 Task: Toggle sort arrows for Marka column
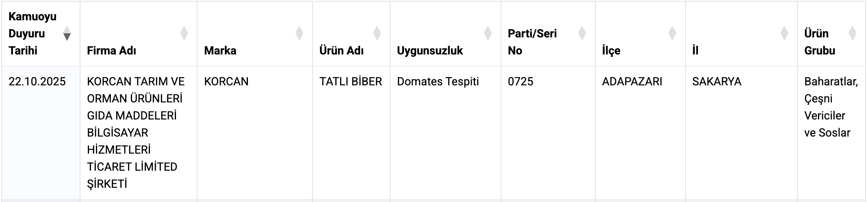click(299, 33)
